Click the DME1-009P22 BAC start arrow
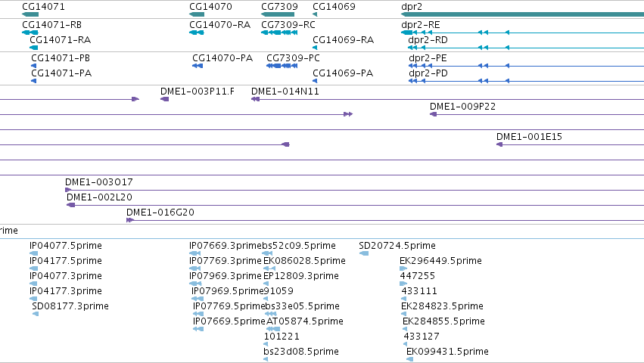The width and height of the screenshot is (644, 363). click(x=434, y=114)
